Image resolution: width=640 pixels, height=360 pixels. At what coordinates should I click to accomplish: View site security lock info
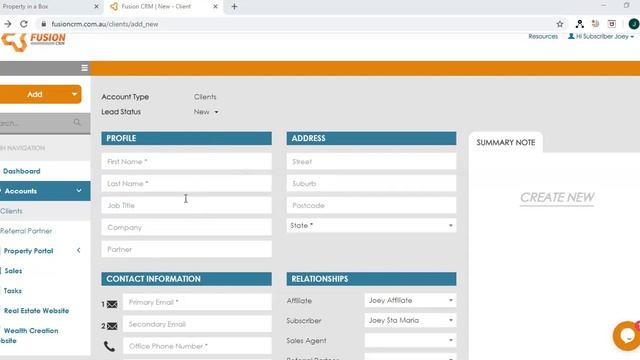click(44, 24)
